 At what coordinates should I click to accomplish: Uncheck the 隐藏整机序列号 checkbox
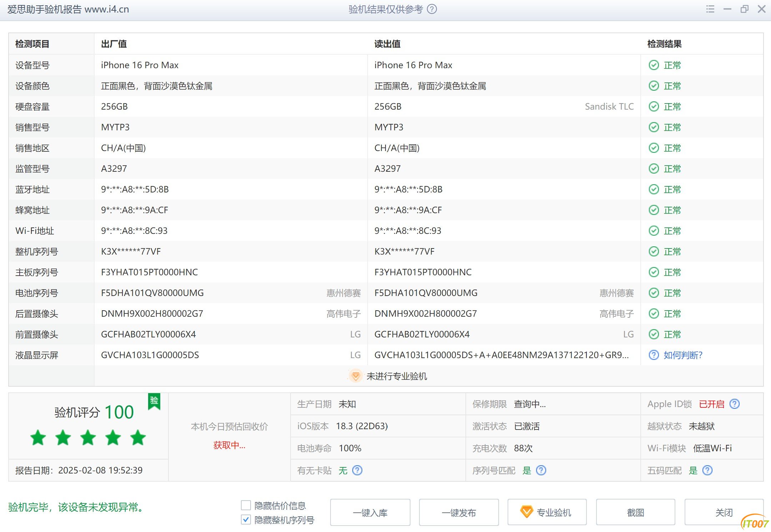coord(246,520)
